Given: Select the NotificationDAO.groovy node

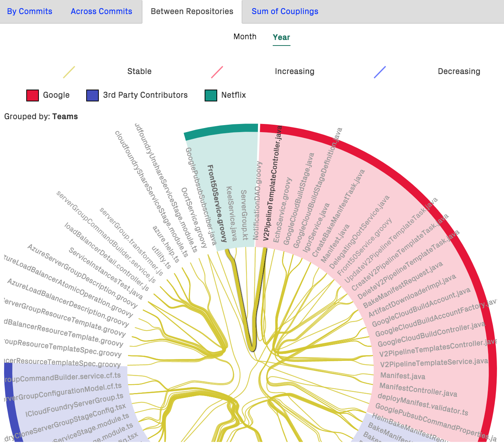Looking at the screenshot, I should [x=258, y=200].
